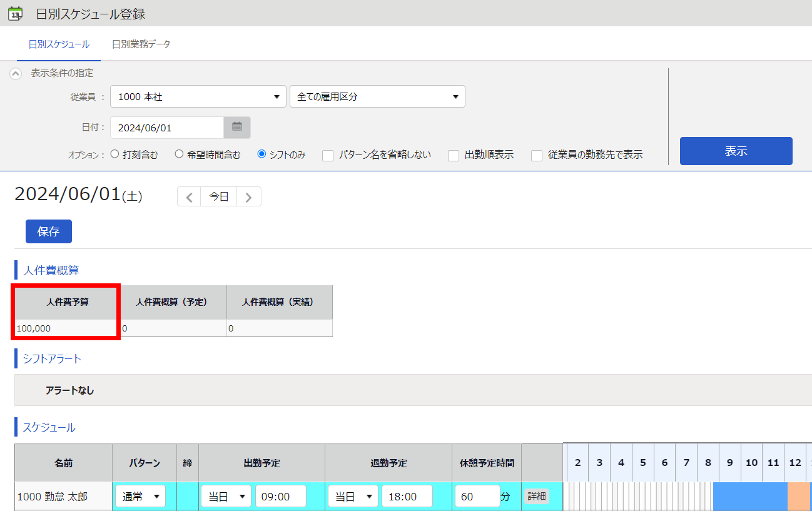Open the 当日 dropdown before 18:00
The image size is (812, 511).
(353, 497)
